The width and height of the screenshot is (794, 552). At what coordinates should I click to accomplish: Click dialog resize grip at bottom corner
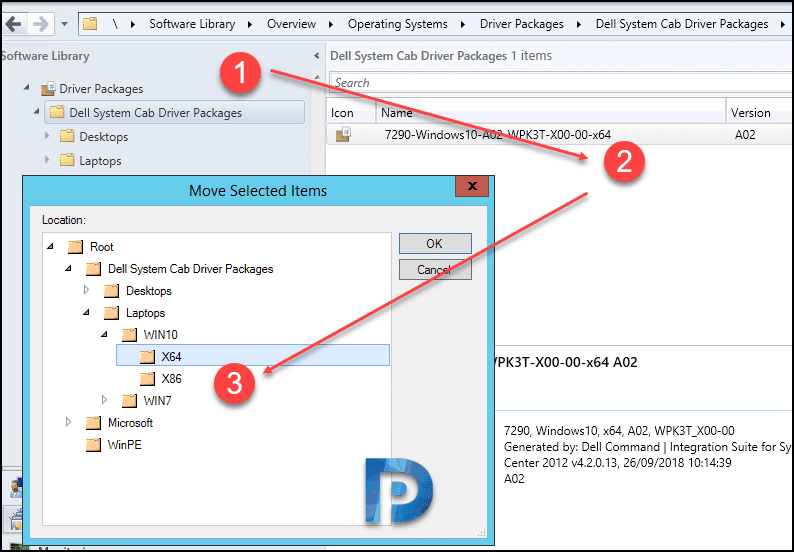click(x=482, y=532)
